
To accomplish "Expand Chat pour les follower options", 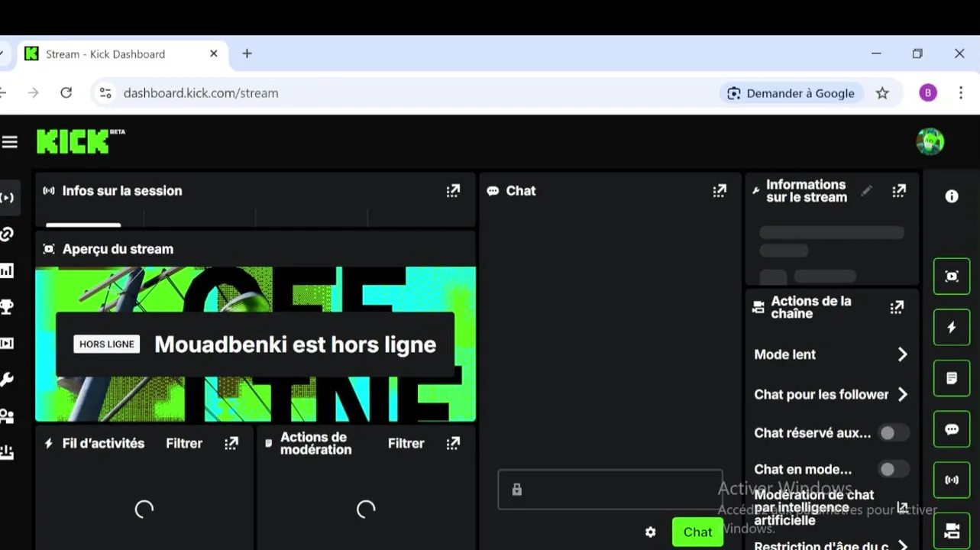I will pyautogui.click(x=902, y=394).
